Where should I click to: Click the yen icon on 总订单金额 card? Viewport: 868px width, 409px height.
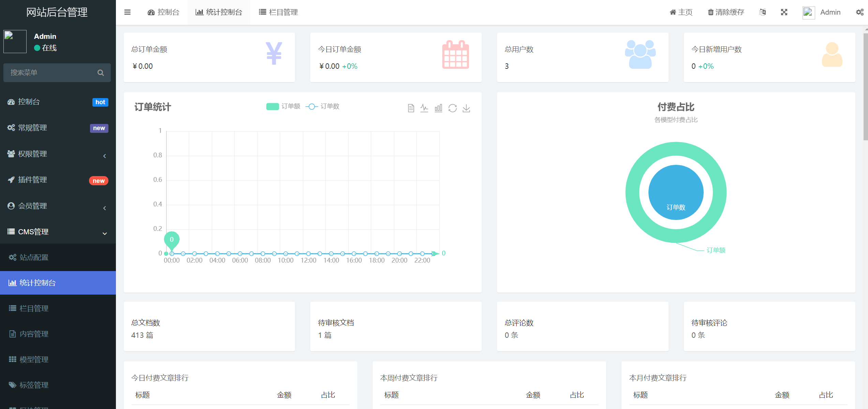[274, 53]
